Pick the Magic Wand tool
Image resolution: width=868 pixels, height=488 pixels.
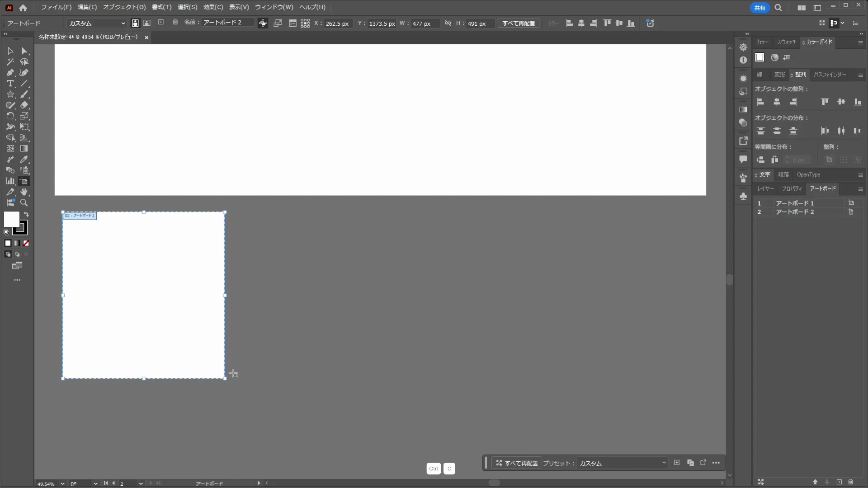click(10, 62)
